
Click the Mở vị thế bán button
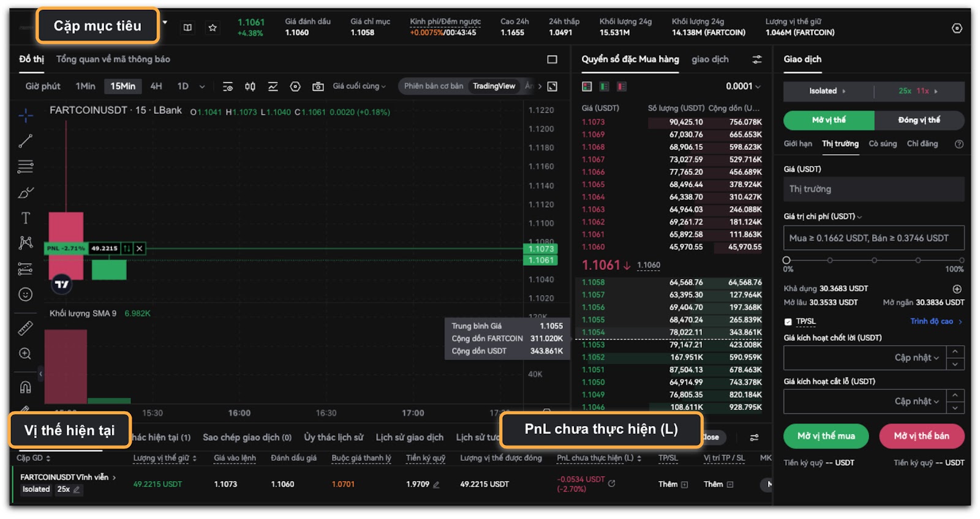point(921,436)
